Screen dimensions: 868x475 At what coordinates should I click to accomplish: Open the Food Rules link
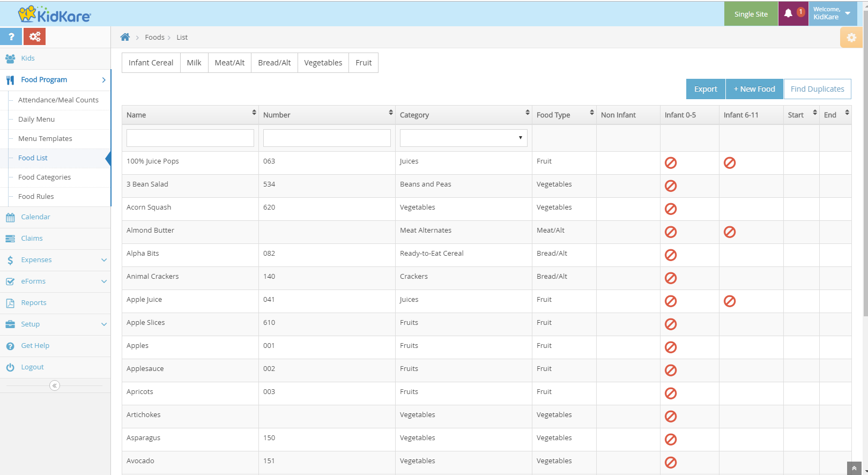click(x=36, y=196)
